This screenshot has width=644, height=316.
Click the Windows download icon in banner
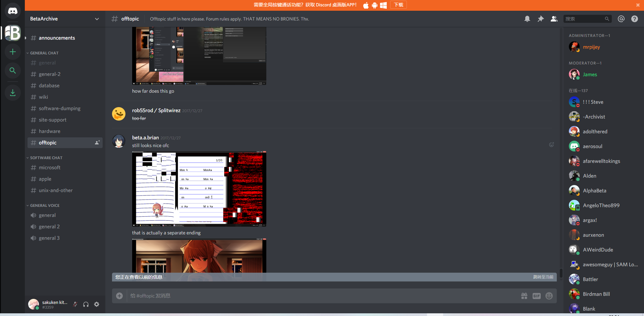(383, 5)
